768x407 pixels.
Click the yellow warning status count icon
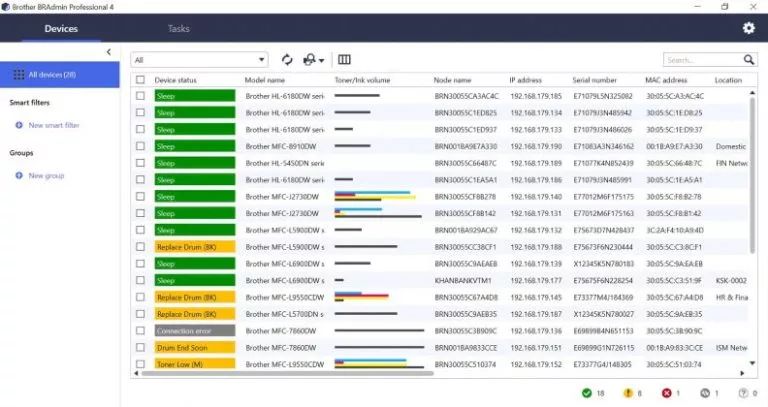(628, 393)
